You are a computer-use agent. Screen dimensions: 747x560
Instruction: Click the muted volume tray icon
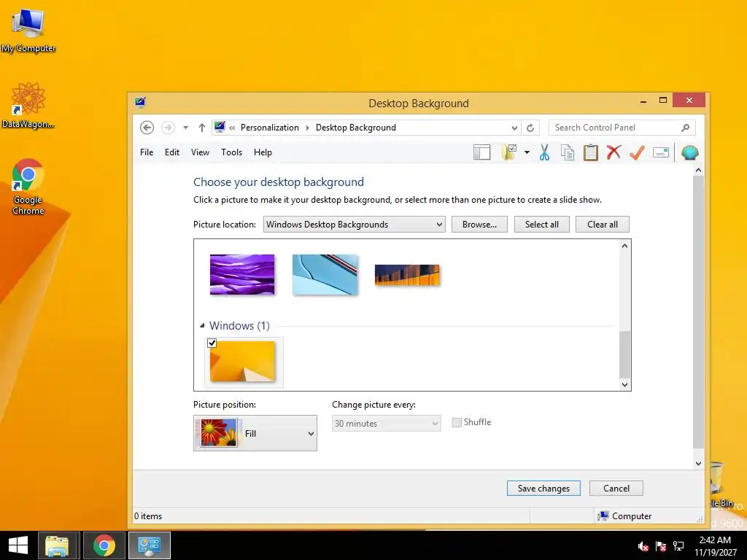click(x=643, y=546)
